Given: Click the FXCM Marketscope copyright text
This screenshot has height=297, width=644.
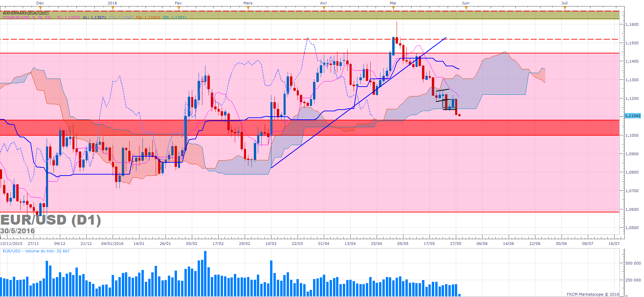Looking at the screenshot, I should (x=593, y=294).
